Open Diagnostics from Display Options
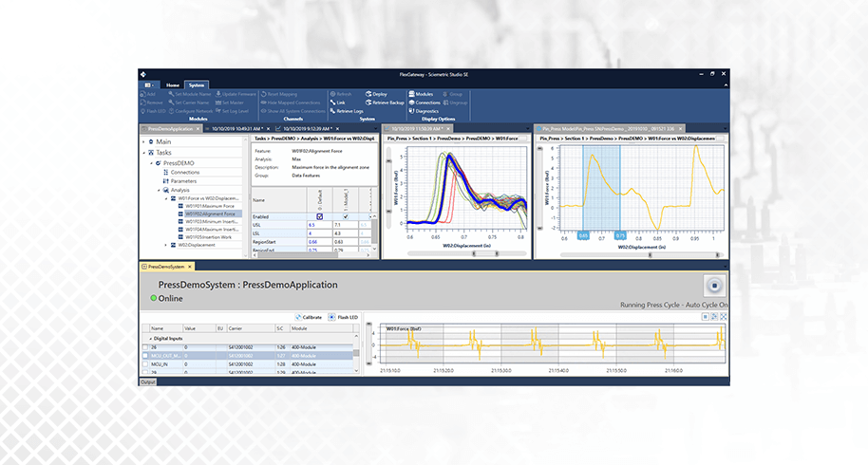 coord(426,111)
